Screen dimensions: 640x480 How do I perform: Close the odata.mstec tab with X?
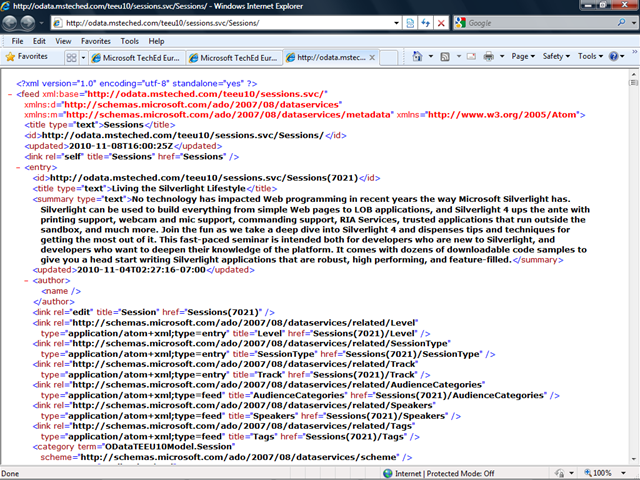pyautogui.click(x=372, y=58)
